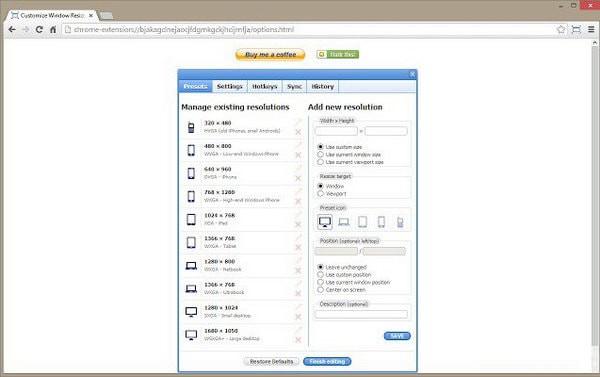This screenshot has width=600, height=377.
Task: Switch to the History tab
Action: pos(323,86)
